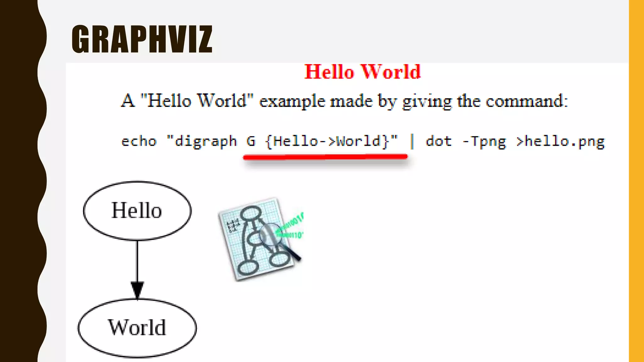Click the GRAPHVIZ slide title
This screenshot has height=362, width=644.
coord(142,39)
